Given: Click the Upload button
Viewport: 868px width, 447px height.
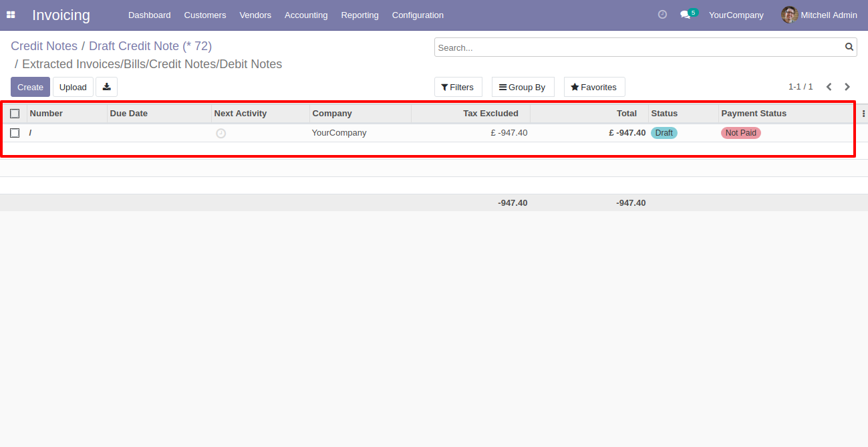Looking at the screenshot, I should tap(73, 87).
